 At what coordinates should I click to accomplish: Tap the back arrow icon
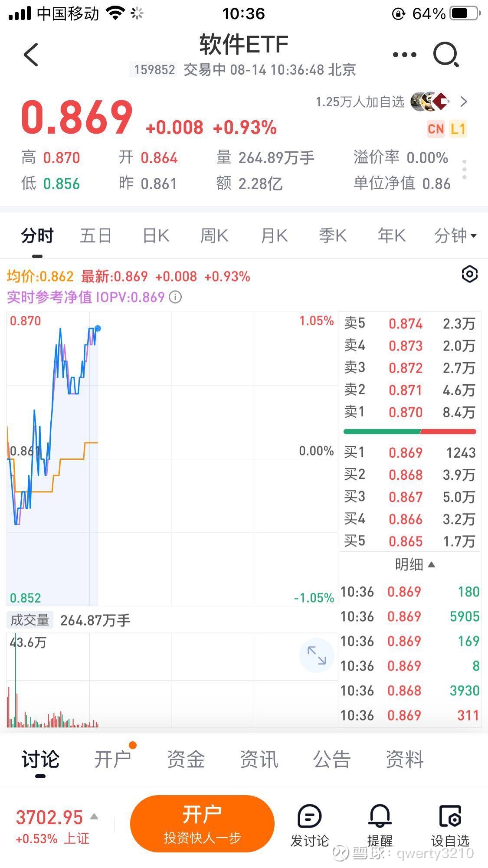(x=31, y=55)
